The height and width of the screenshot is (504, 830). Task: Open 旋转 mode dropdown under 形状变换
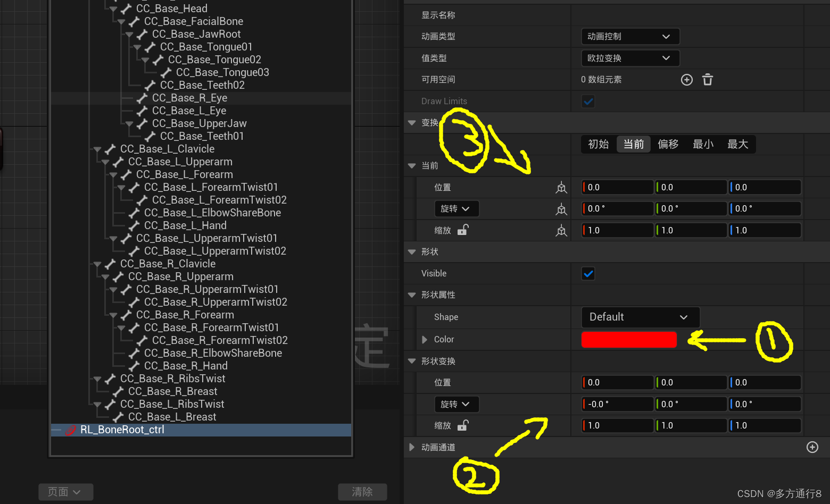[456, 404]
